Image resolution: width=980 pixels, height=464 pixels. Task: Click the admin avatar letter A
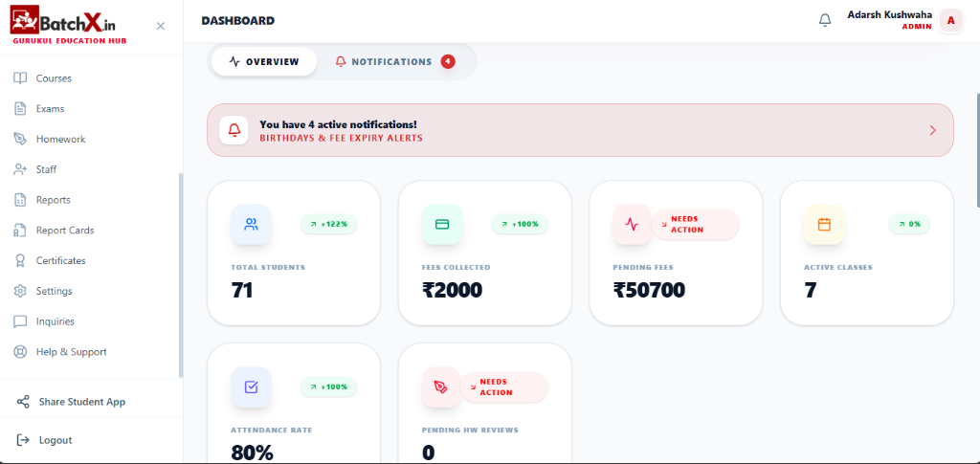(950, 21)
